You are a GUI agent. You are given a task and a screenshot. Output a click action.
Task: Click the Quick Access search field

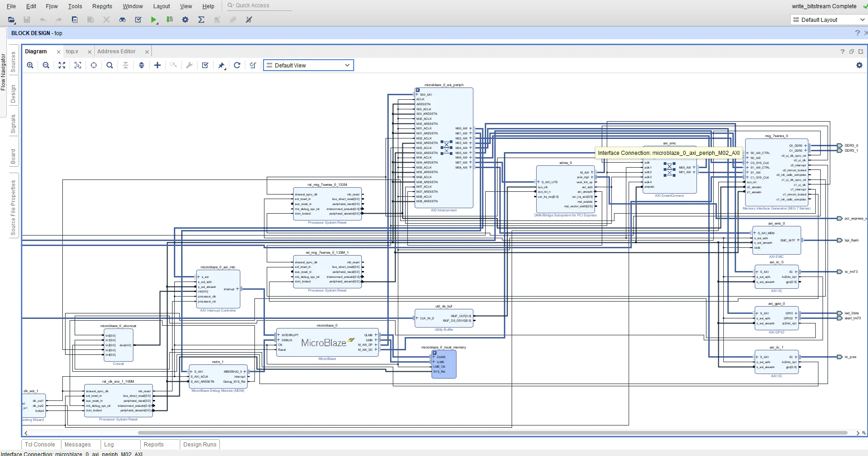pyautogui.click(x=259, y=5)
